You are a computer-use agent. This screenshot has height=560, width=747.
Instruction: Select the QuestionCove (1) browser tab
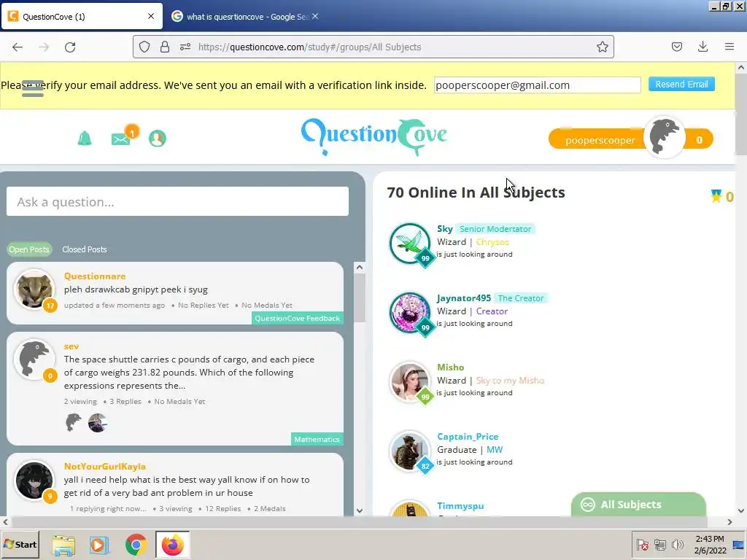(x=82, y=17)
